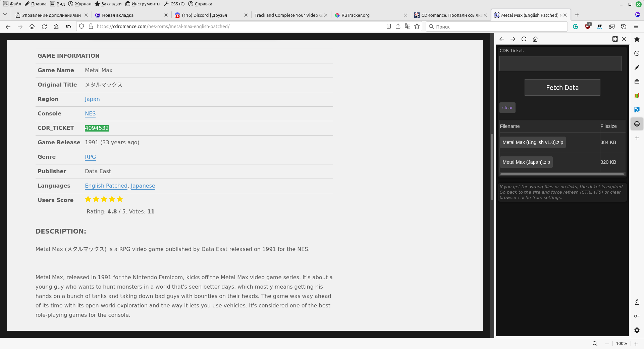Open the Grammarly extension icon

(576, 27)
